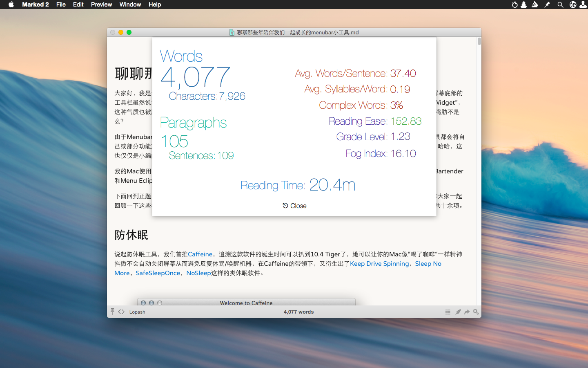
Task: Open the NoSleep link
Action: [x=198, y=273]
